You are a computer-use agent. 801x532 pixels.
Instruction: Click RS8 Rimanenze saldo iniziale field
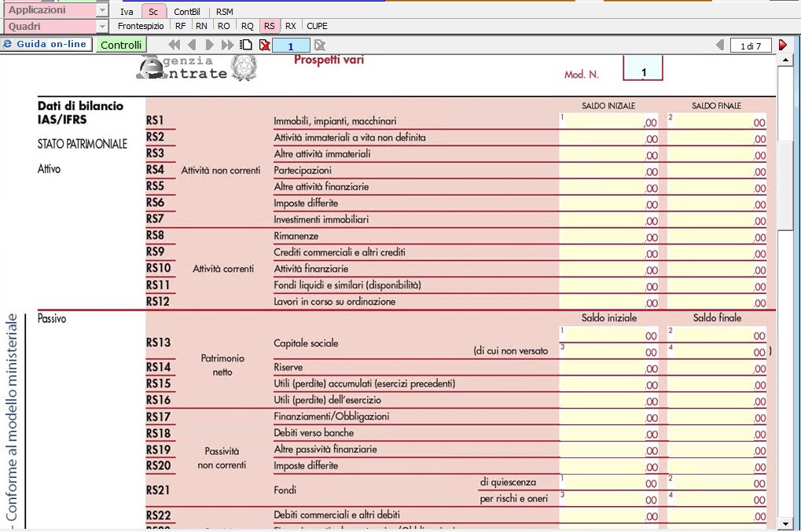click(608, 237)
